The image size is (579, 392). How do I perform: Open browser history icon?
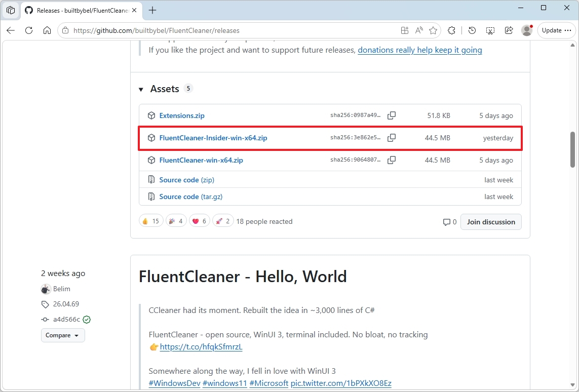click(x=472, y=30)
